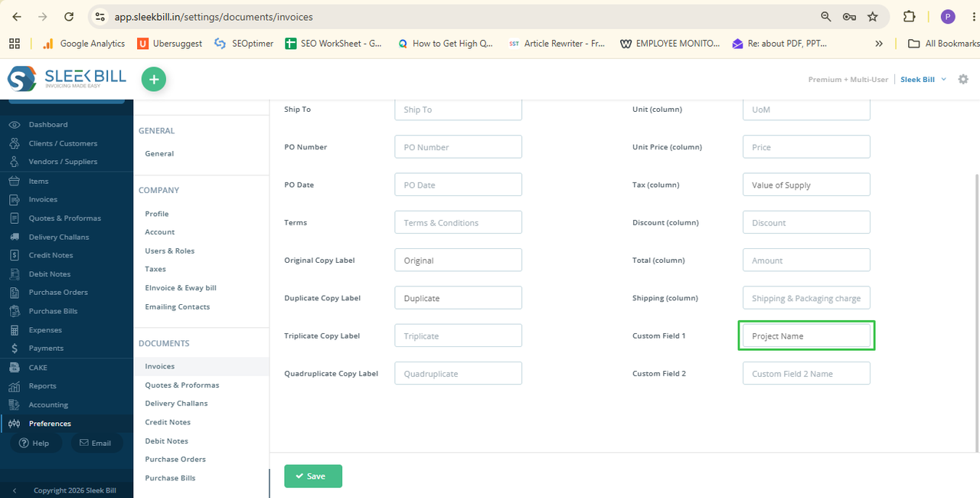Open Reports from sidebar
Viewport: 980px width, 498px height.
pos(42,386)
